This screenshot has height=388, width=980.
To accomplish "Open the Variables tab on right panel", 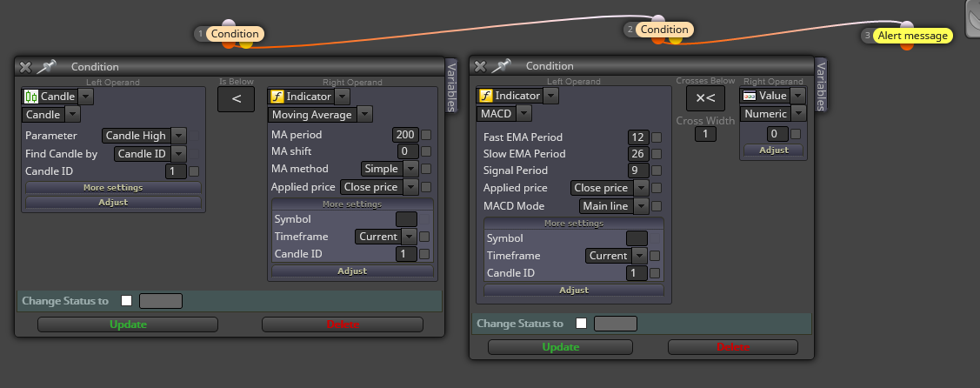I will point(821,85).
